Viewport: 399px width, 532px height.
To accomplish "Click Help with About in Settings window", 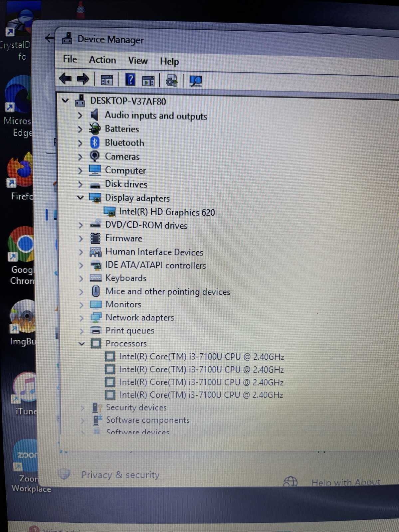I will tap(345, 482).
